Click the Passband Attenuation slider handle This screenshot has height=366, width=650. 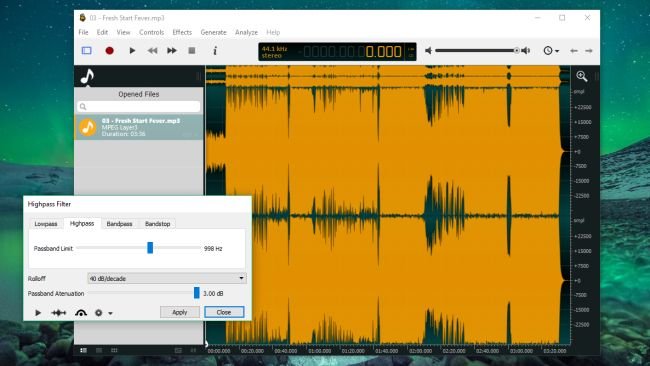pyautogui.click(x=196, y=293)
